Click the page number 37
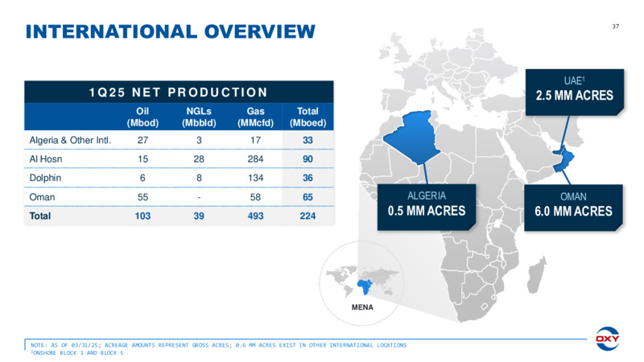The height and width of the screenshot is (362, 644). pyautogui.click(x=615, y=27)
